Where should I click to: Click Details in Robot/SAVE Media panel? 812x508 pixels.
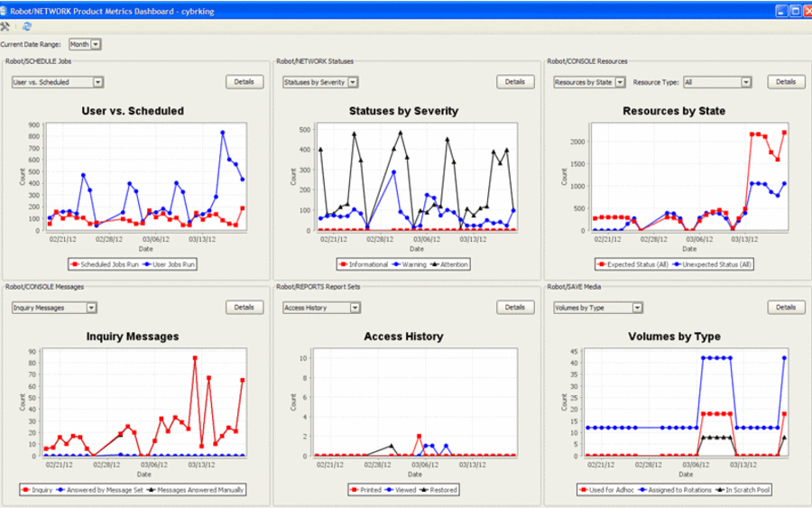[786, 308]
